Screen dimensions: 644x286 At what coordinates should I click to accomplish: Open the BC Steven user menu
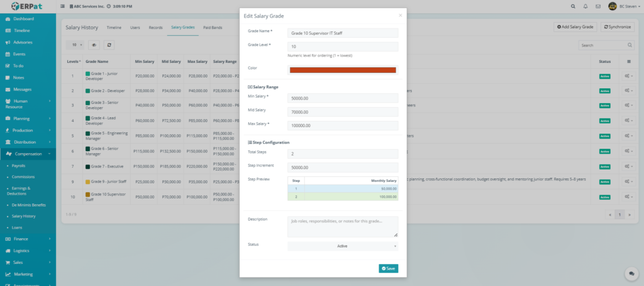pyautogui.click(x=622, y=6)
